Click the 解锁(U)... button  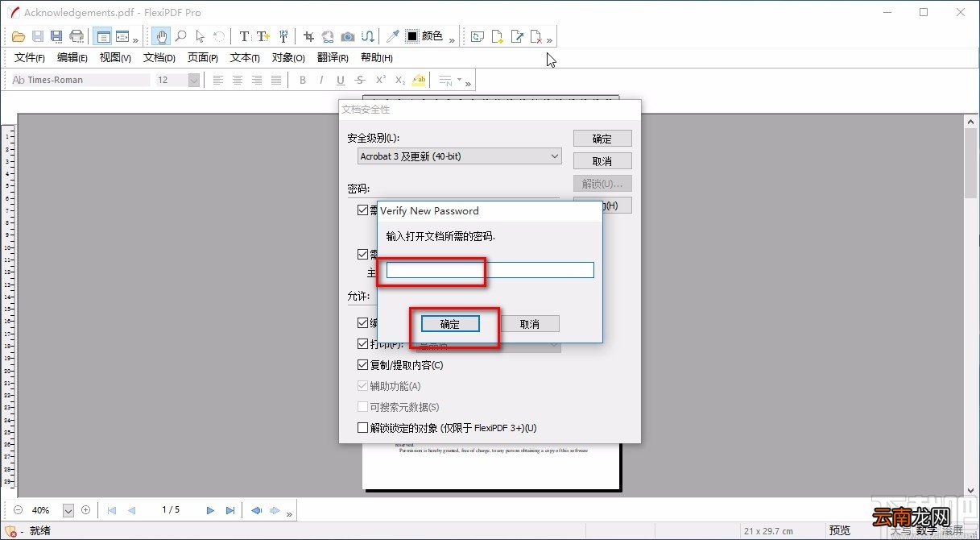(x=602, y=184)
